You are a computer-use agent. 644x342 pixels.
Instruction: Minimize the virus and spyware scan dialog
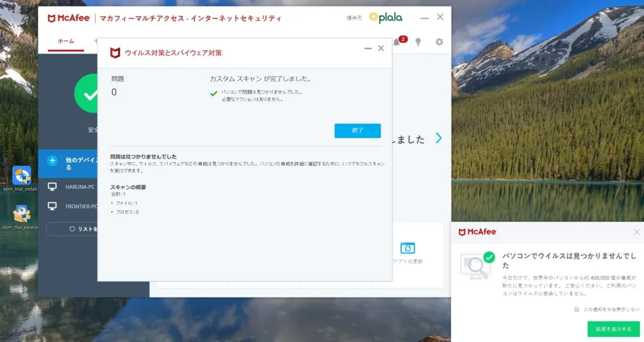(368, 48)
